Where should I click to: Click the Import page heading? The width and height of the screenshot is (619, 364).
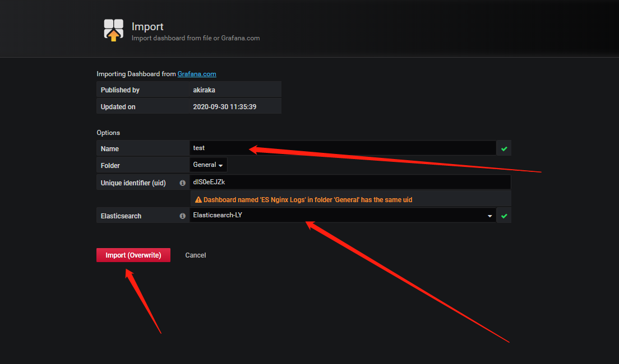coord(147,26)
